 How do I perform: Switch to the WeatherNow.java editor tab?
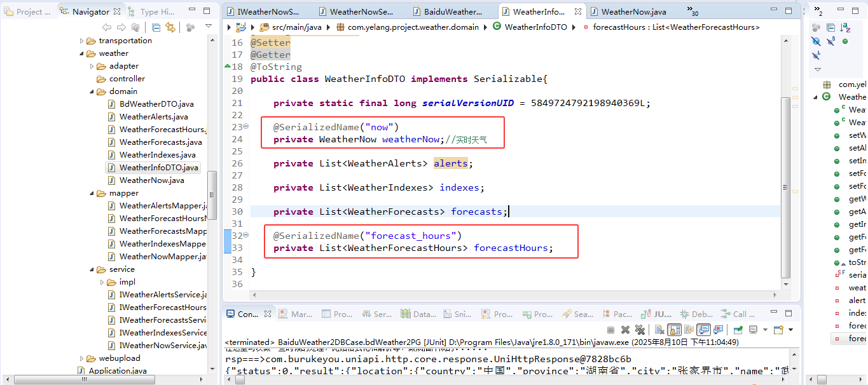pos(633,11)
